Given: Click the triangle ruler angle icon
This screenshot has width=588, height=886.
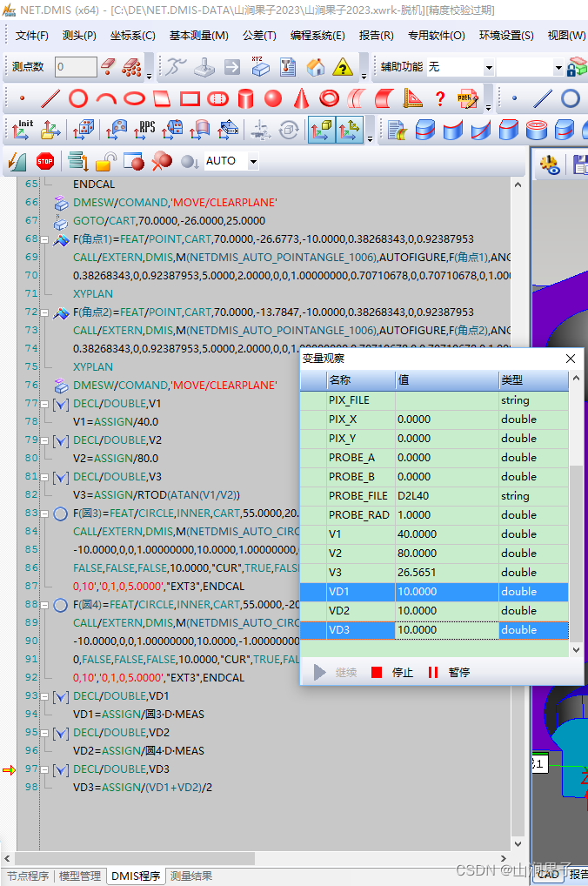Looking at the screenshot, I should [413, 99].
